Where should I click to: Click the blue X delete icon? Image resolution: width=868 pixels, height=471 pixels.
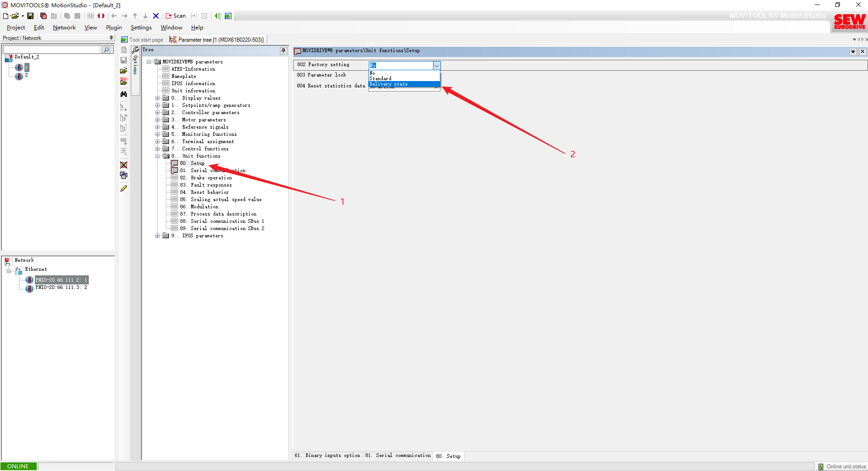click(156, 16)
